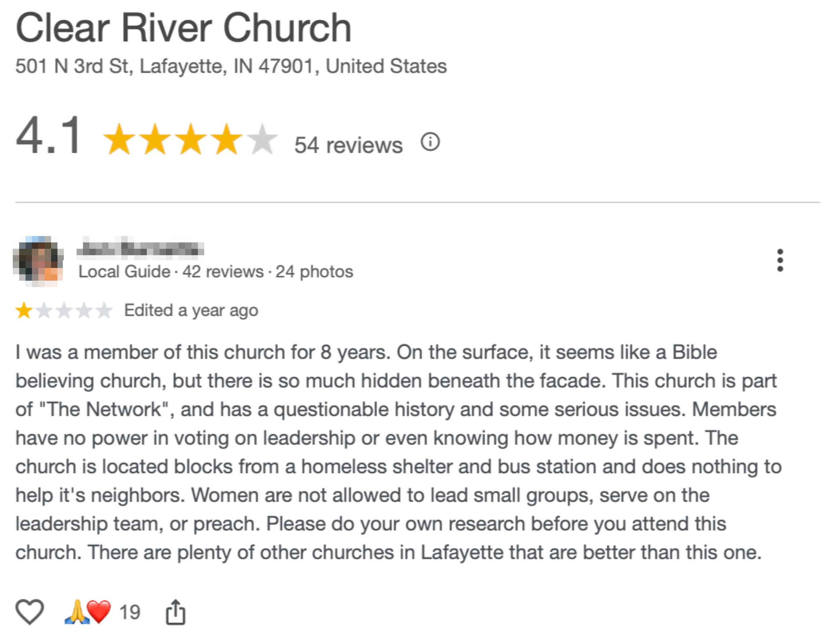Click the red heart reaction emoji

click(99, 612)
